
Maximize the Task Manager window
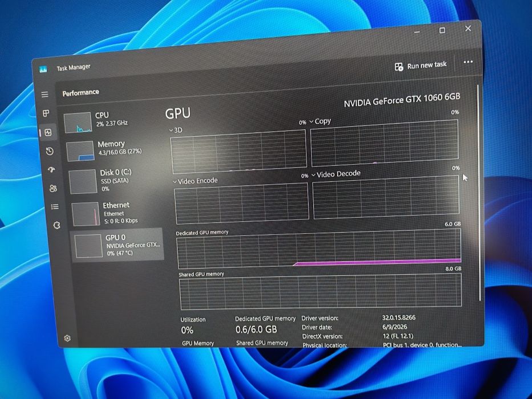(442, 30)
